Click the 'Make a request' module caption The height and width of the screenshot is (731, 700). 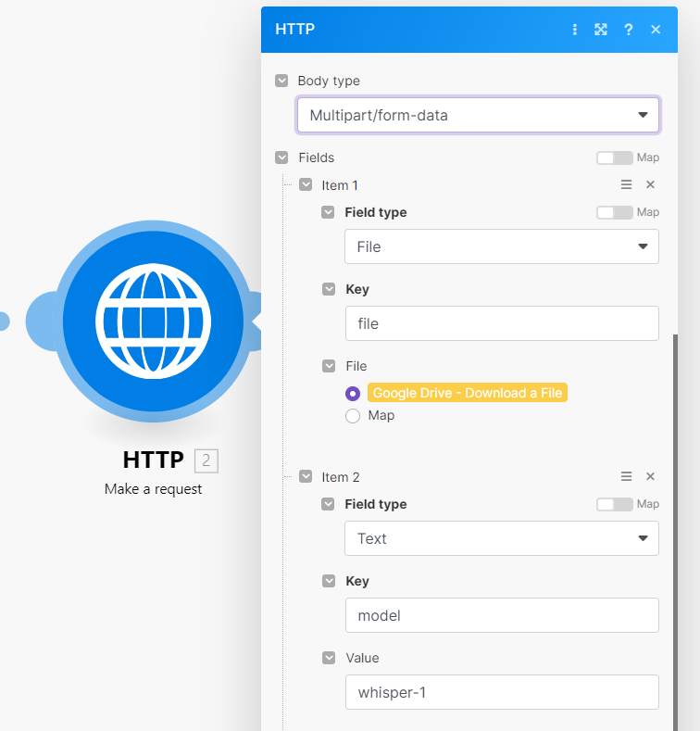coord(153,489)
